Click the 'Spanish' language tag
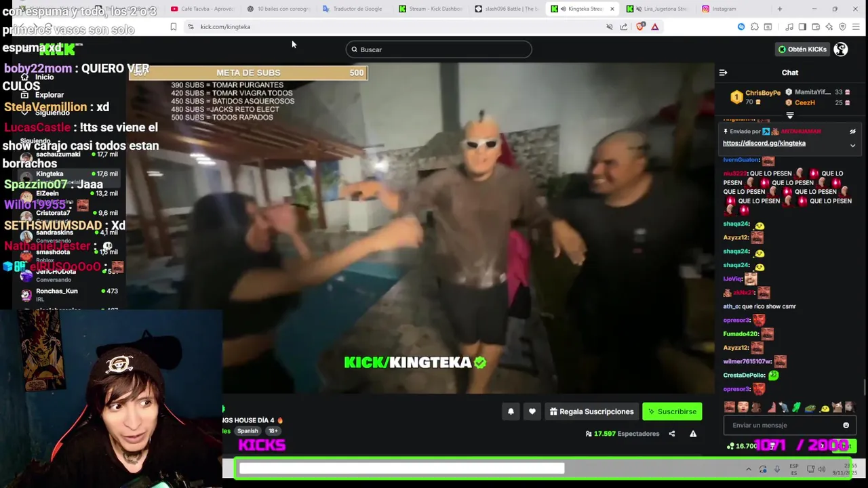 (248, 431)
